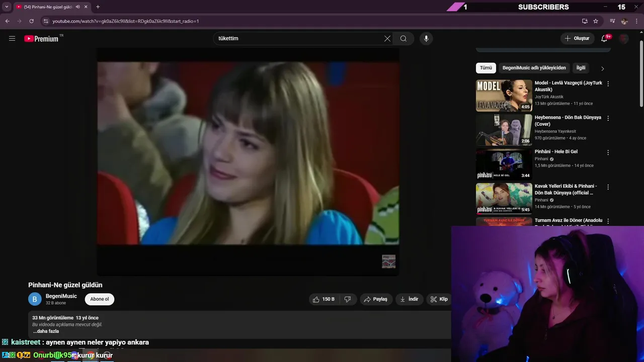
Task: Go to YouTube Premium home logo
Action: click(x=41, y=39)
